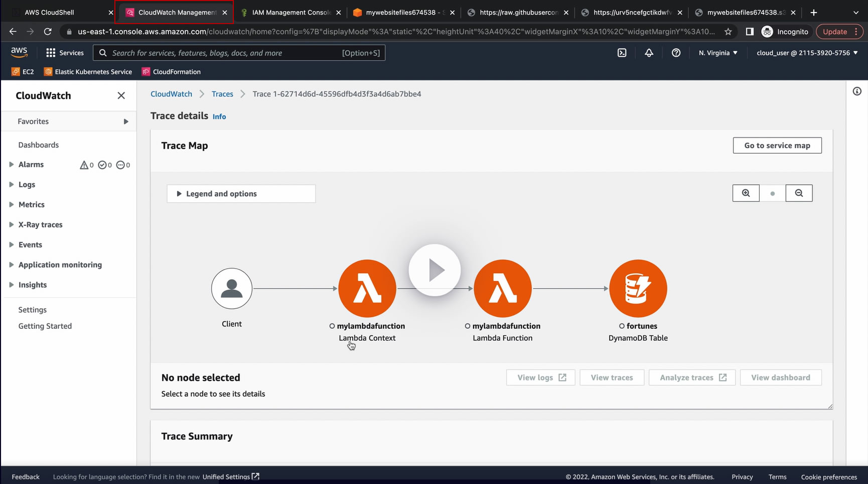The height and width of the screenshot is (484, 868).
Task: Go to Traces via breadcrumb link
Action: (x=222, y=94)
